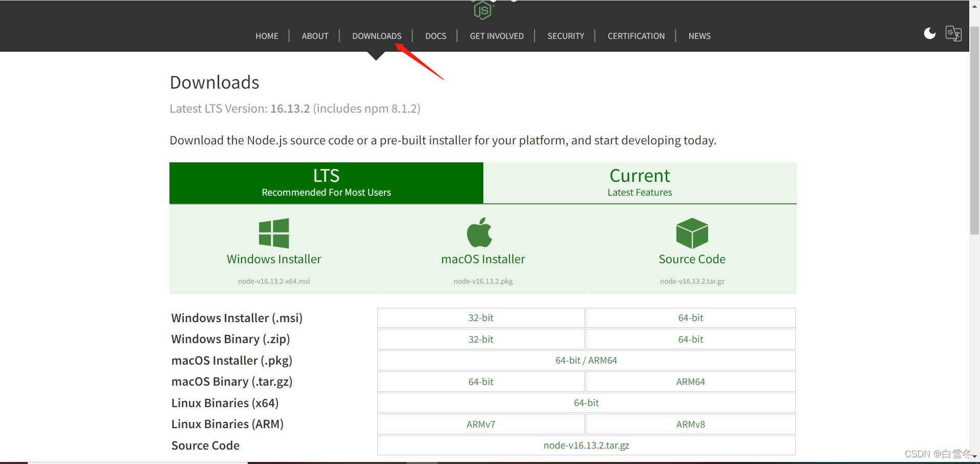Open the DOCS menu item
The height and width of the screenshot is (464, 980).
point(436,36)
